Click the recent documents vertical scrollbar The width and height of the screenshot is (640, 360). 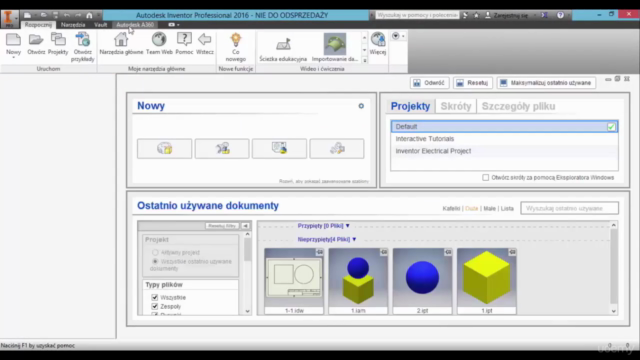tap(613, 267)
